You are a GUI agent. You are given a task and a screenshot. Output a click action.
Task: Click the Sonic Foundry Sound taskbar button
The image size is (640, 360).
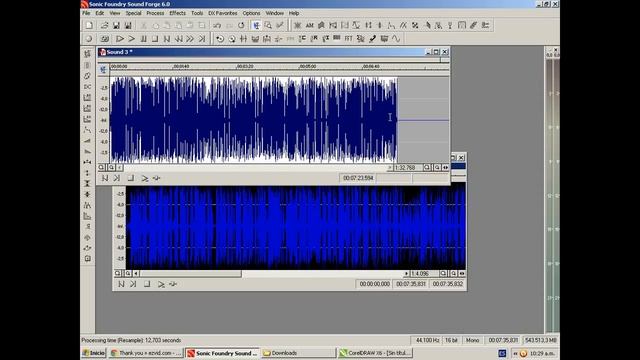[x=222, y=353]
